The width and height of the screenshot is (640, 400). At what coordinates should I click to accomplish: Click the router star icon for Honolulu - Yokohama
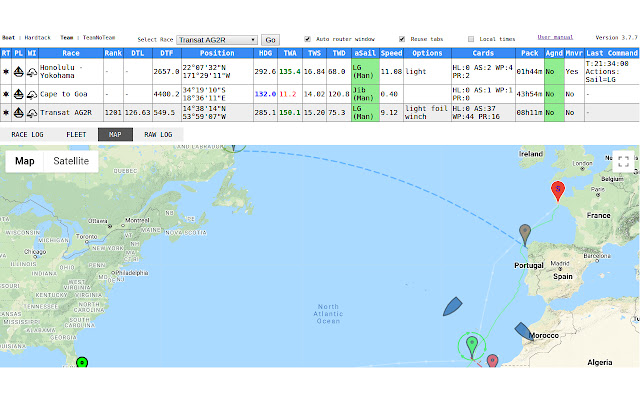tap(6, 71)
